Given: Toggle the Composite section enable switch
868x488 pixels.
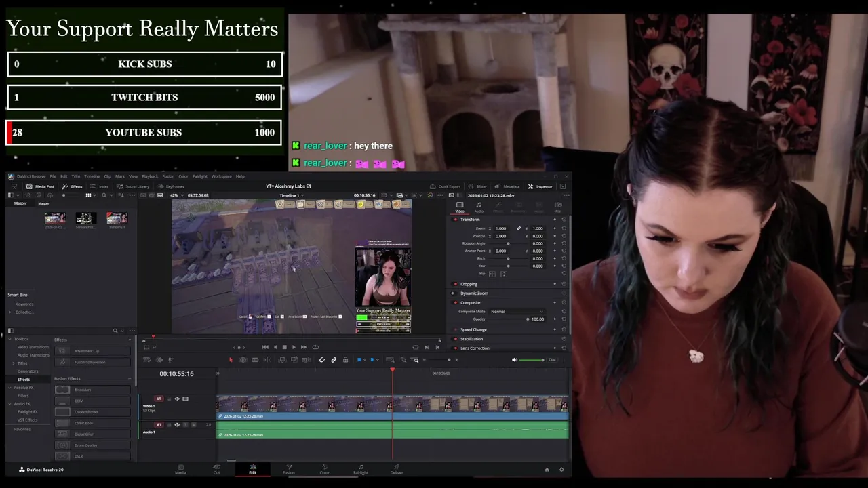Looking at the screenshot, I should (455, 303).
